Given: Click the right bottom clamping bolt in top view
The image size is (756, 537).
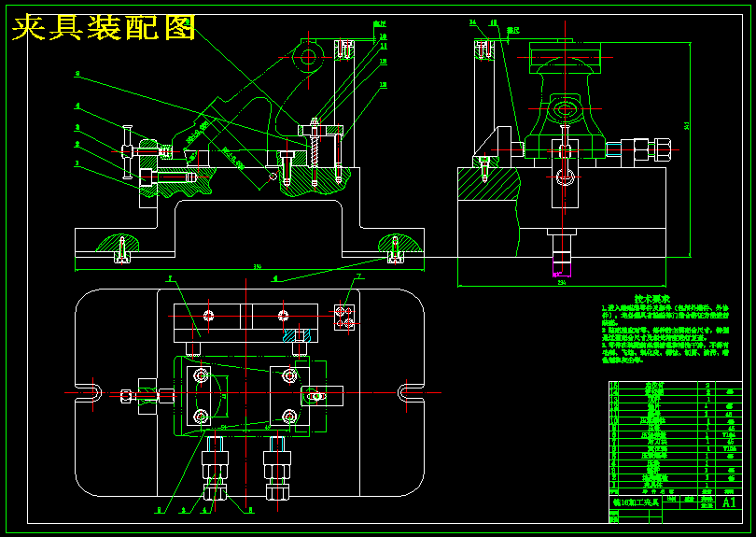Looking at the screenshot, I should pos(277,468).
